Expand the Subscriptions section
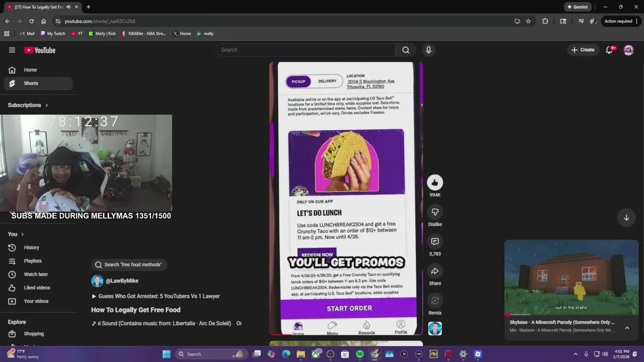 [28, 105]
